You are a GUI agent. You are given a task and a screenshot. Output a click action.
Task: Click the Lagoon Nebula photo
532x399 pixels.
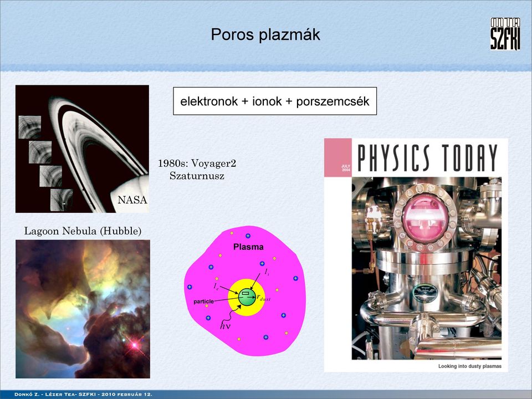point(83,309)
